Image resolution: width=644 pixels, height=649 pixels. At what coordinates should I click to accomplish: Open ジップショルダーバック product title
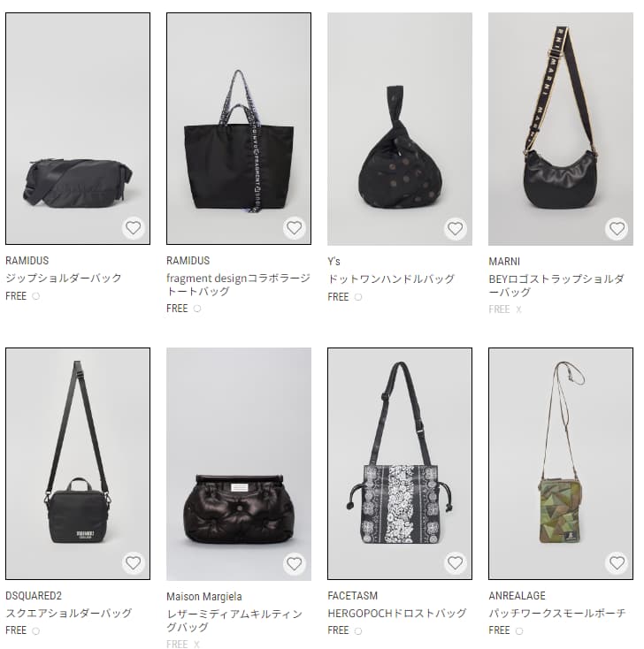[x=64, y=278]
